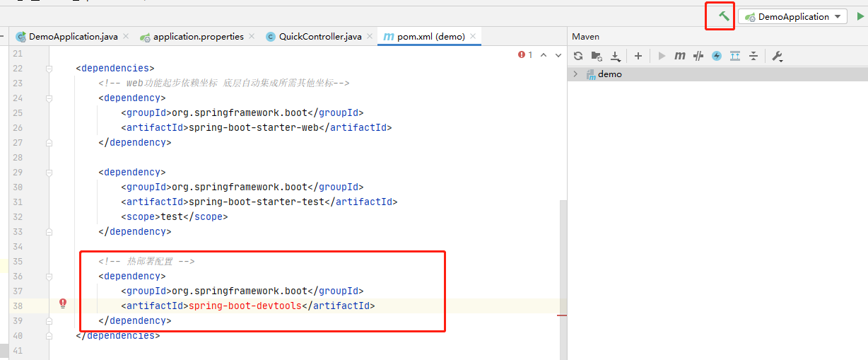
Task: Click spring-boot-starter-test artifactId text
Action: (x=258, y=202)
